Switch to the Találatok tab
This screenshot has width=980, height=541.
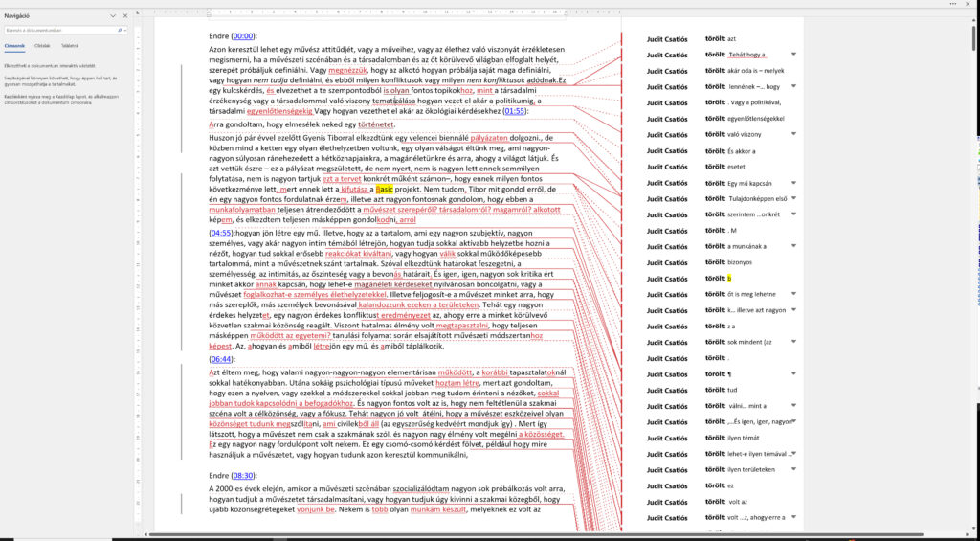click(71, 45)
